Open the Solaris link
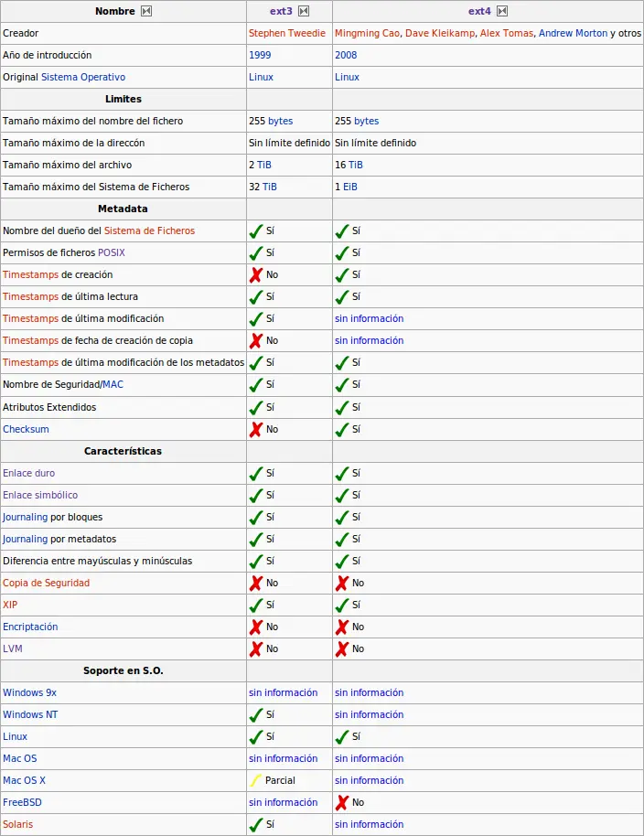 17,824
